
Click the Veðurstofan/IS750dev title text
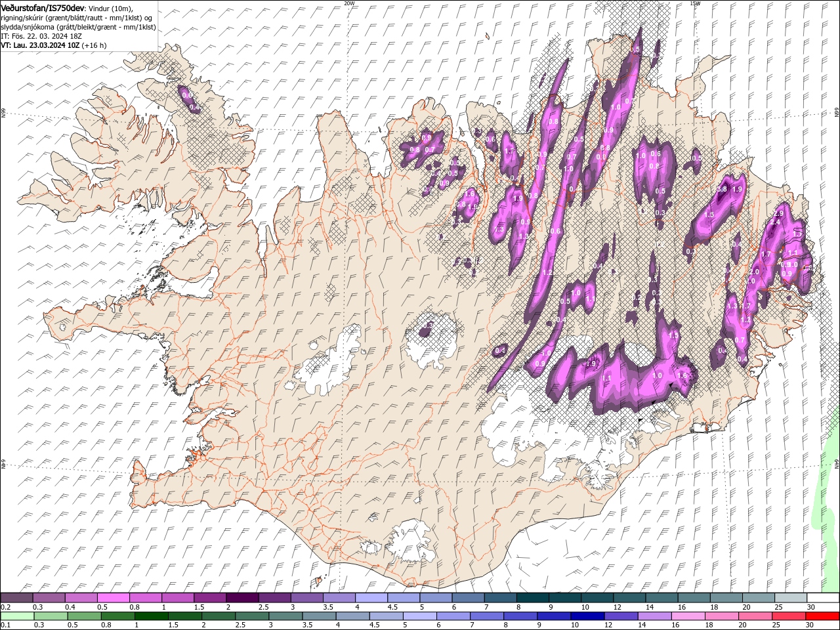click(x=43, y=7)
